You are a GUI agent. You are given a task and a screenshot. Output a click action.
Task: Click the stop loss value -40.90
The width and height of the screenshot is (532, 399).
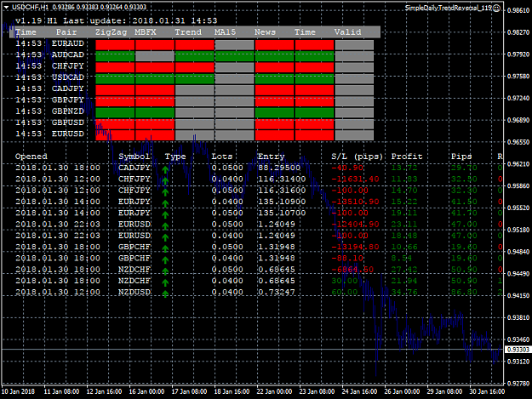347,168
